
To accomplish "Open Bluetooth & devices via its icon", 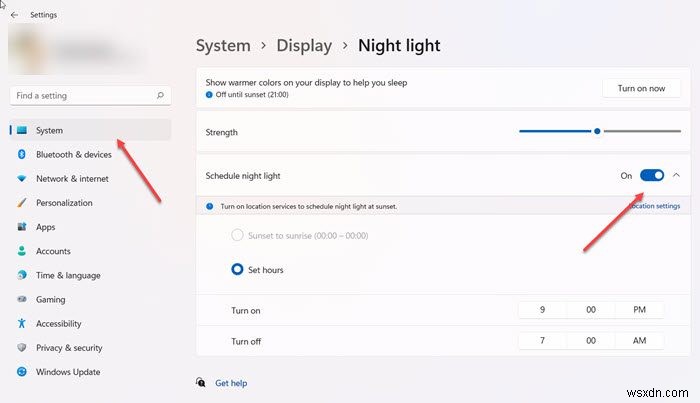I will click(21, 155).
